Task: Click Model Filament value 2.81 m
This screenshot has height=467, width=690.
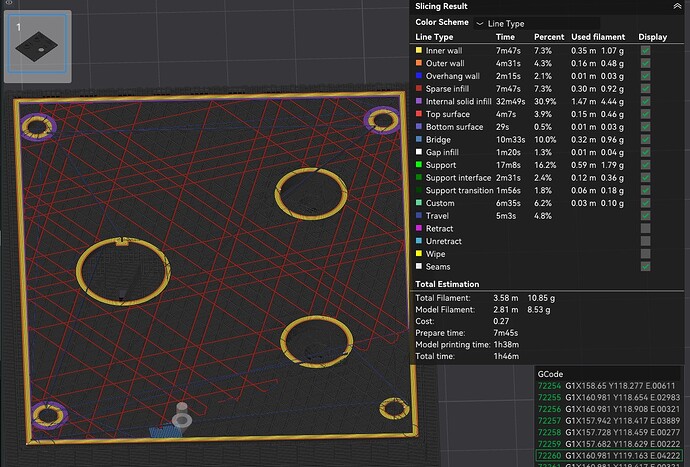Action: pyautogui.click(x=505, y=310)
